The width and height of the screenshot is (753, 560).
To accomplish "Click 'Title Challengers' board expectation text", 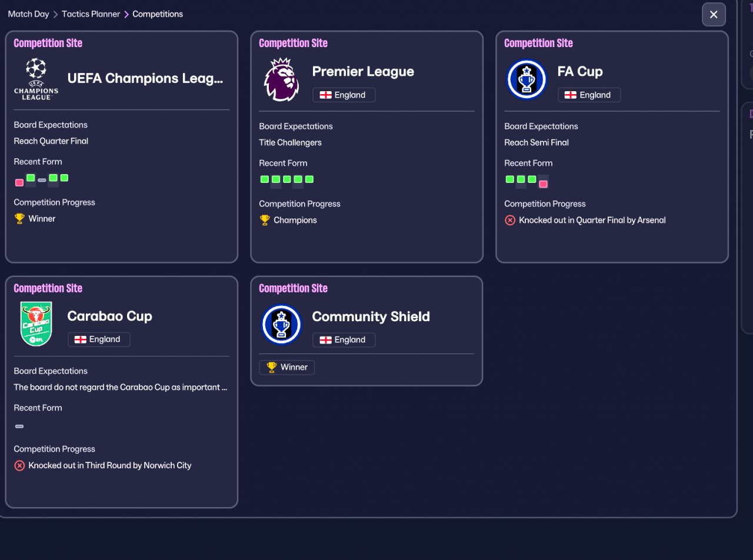I will click(290, 142).
